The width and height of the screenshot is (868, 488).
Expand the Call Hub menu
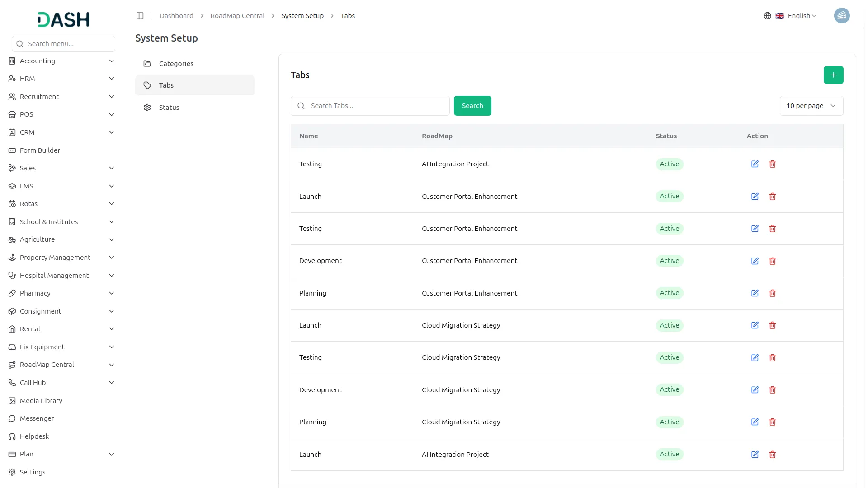(63, 383)
